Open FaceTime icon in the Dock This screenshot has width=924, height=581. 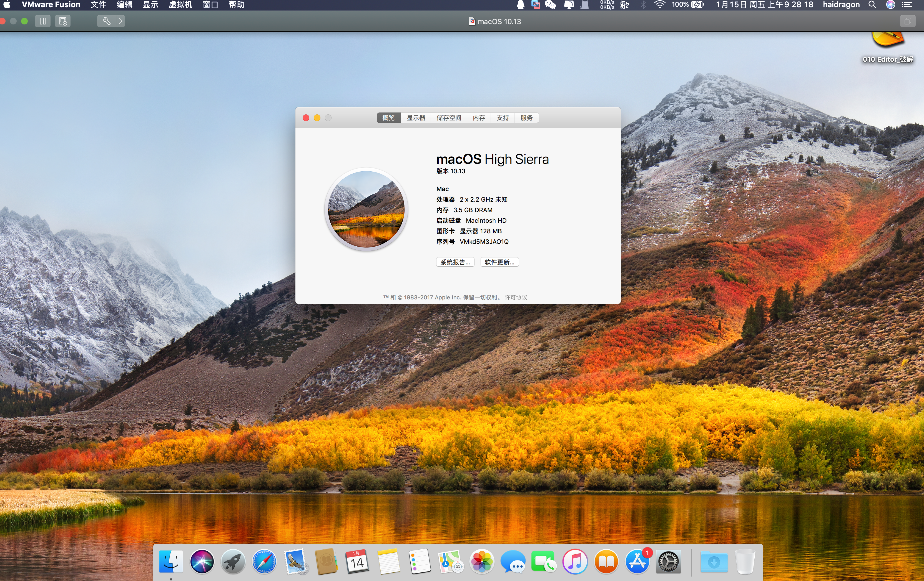point(544,562)
